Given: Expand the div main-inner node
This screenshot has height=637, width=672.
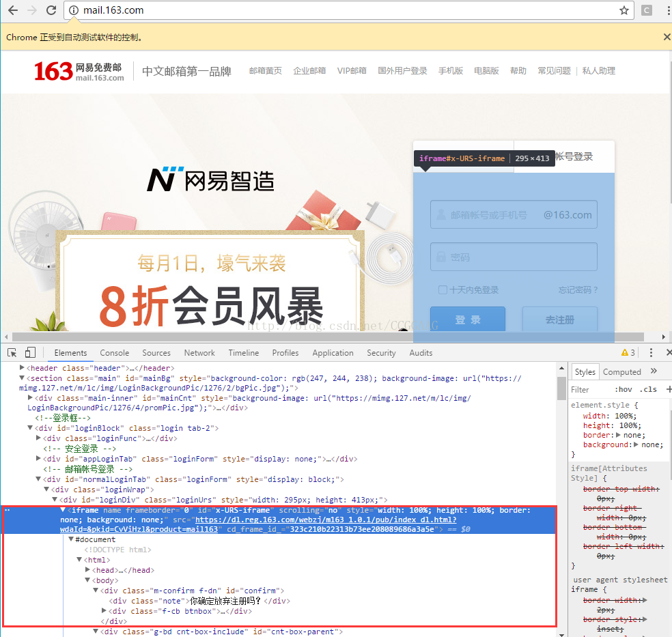Looking at the screenshot, I should coord(31,397).
